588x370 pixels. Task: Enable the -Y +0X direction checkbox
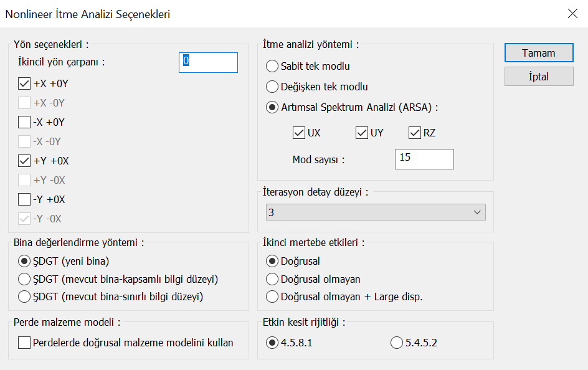click(x=25, y=199)
